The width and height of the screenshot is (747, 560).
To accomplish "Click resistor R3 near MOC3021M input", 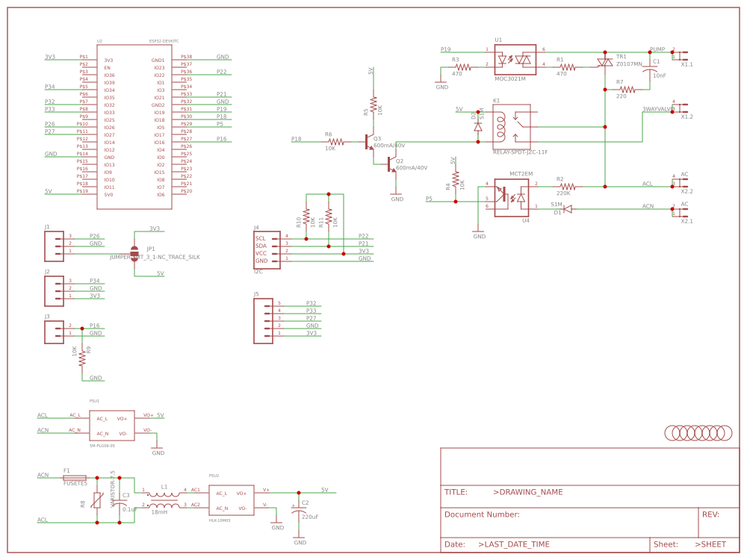I will click(x=462, y=68).
